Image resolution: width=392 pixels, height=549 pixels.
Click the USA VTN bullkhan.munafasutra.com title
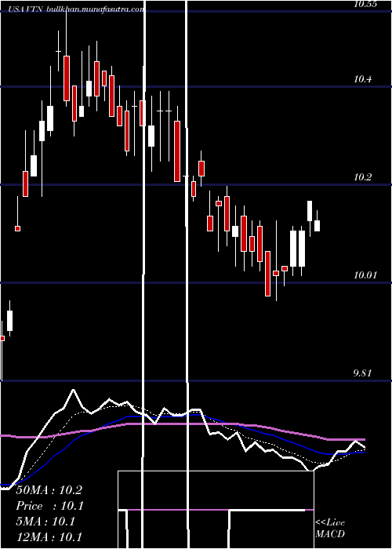[x=75, y=9]
